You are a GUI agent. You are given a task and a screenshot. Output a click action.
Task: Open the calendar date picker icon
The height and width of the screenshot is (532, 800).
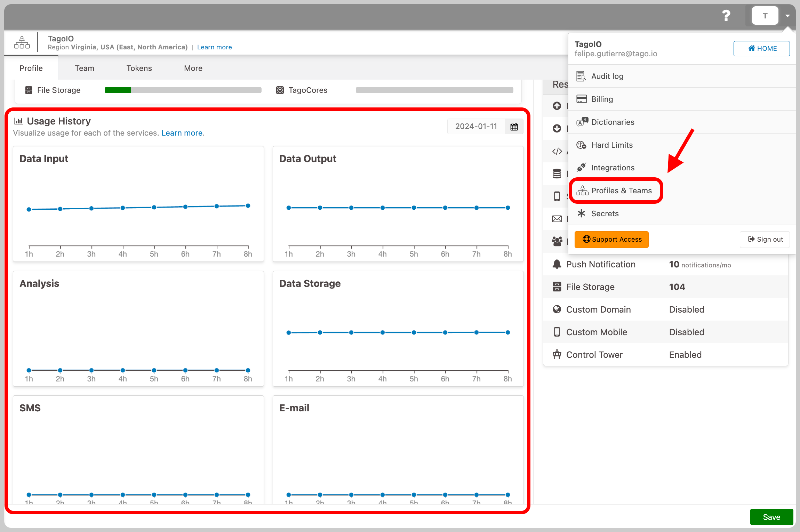tap(514, 127)
